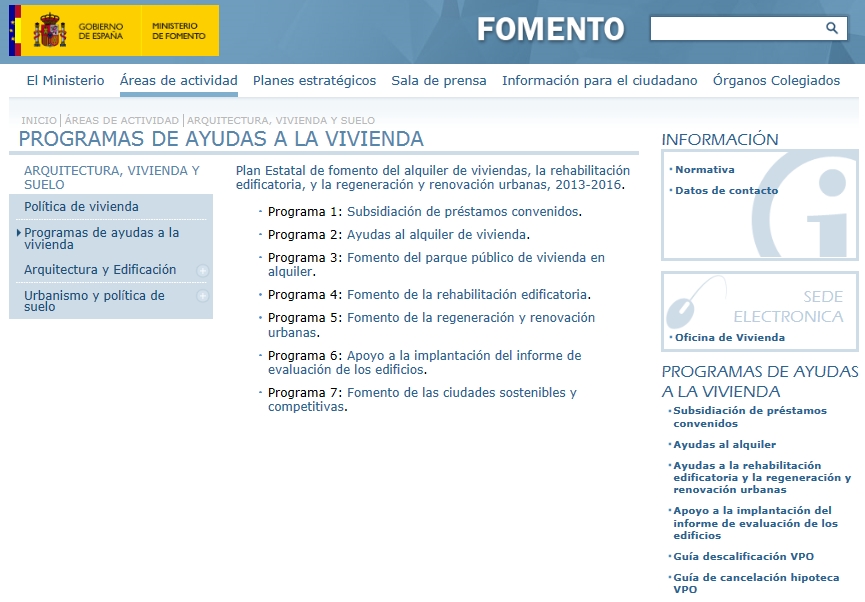
Task: Open right-panel Ayudas al alquiler link
Action: [724, 445]
